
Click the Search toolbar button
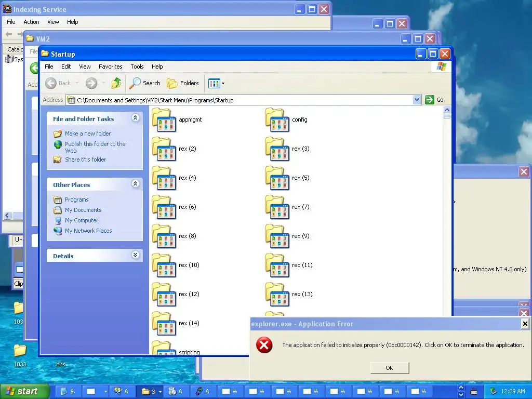click(145, 83)
